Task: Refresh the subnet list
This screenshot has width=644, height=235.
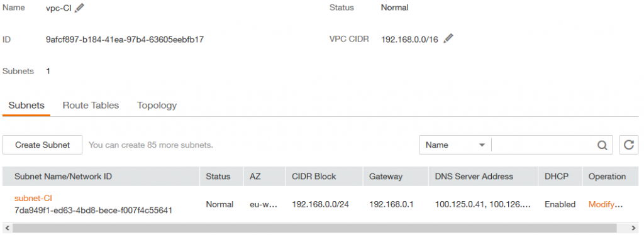Action: coord(628,145)
